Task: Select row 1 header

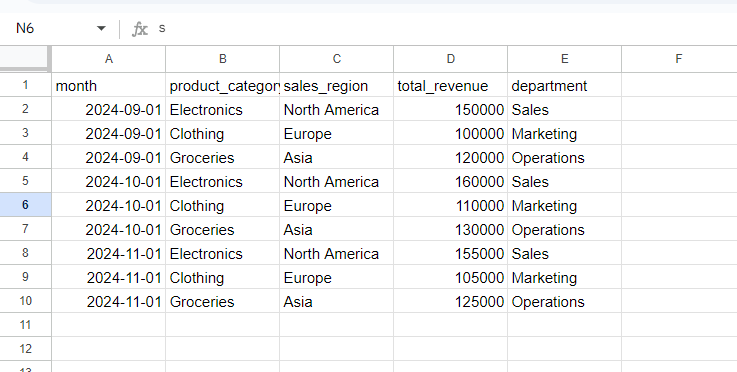Action: (25, 85)
